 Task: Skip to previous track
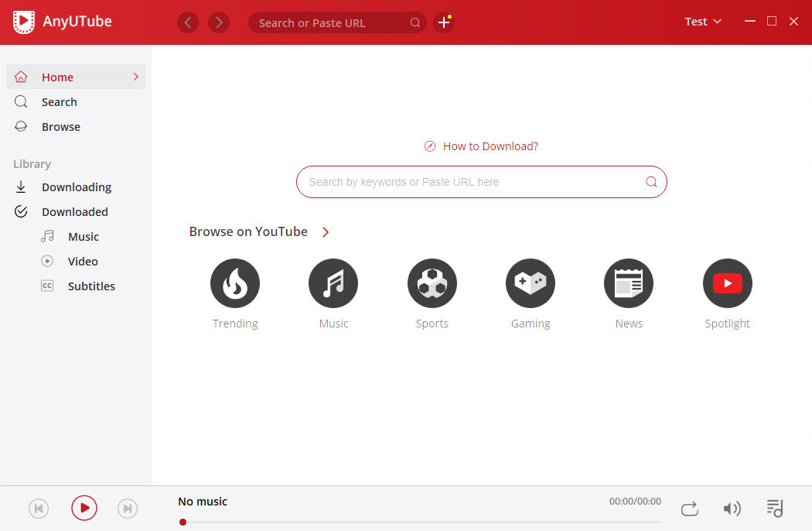click(x=39, y=509)
